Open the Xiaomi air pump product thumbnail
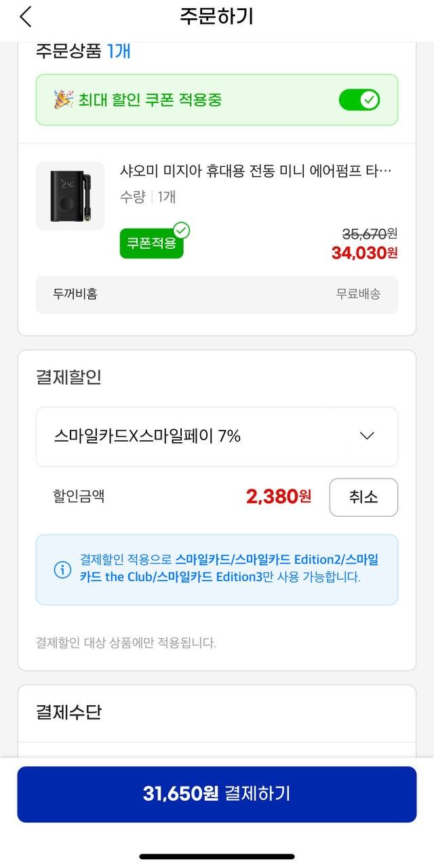The width and height of the screenshot is (434, 868). point(70,196)
